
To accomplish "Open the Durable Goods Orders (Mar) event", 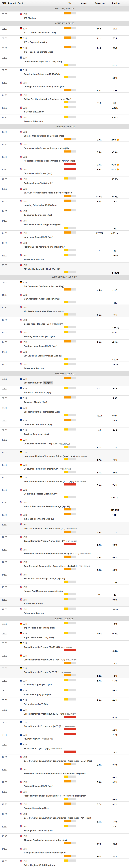I will (x=38, y=173).
